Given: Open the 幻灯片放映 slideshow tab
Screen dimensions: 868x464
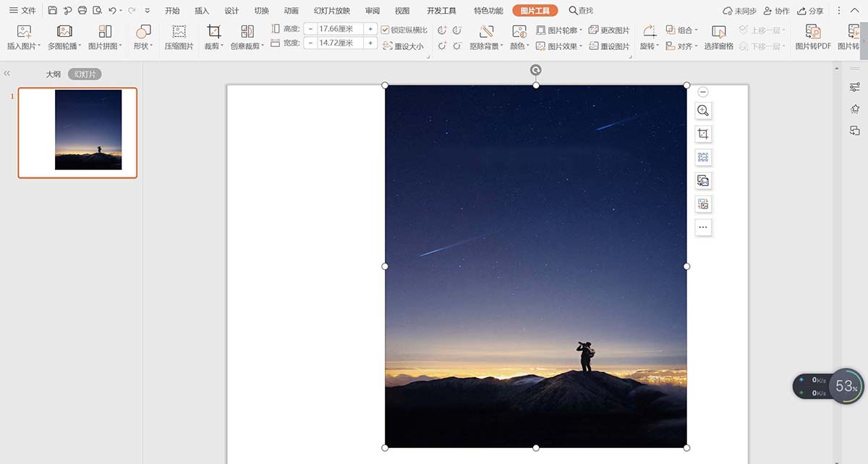Looking at the screenshot, I should [x=332, y=11].
